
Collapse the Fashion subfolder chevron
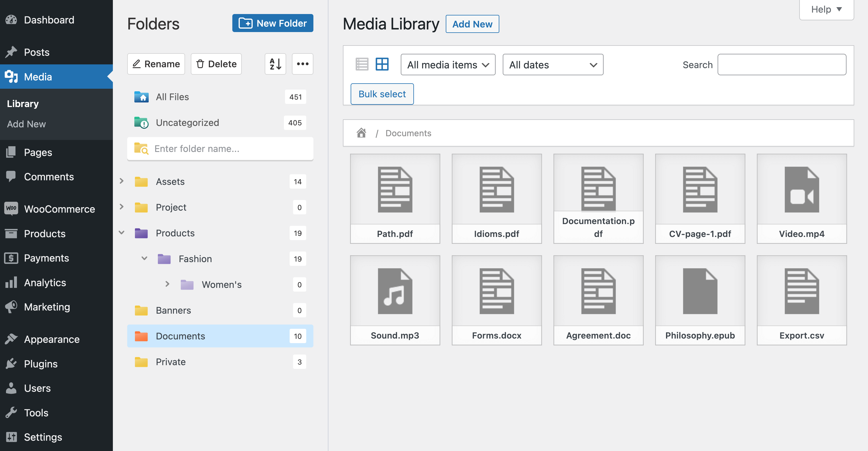pos(144,258)
